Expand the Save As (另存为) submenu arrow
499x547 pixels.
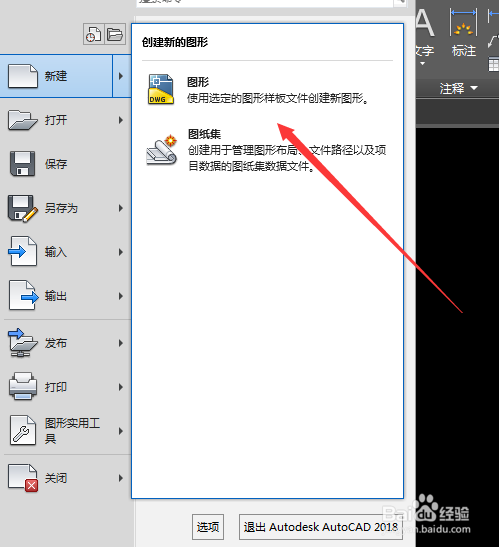[121, 208]
